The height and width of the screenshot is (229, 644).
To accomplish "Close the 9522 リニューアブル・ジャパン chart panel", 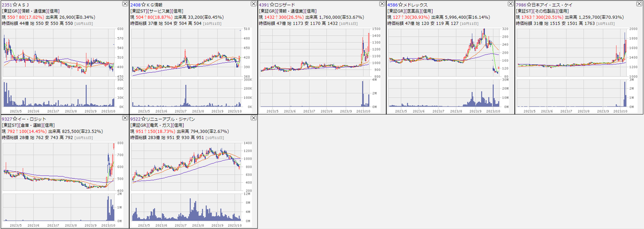I will click(253, 118).
